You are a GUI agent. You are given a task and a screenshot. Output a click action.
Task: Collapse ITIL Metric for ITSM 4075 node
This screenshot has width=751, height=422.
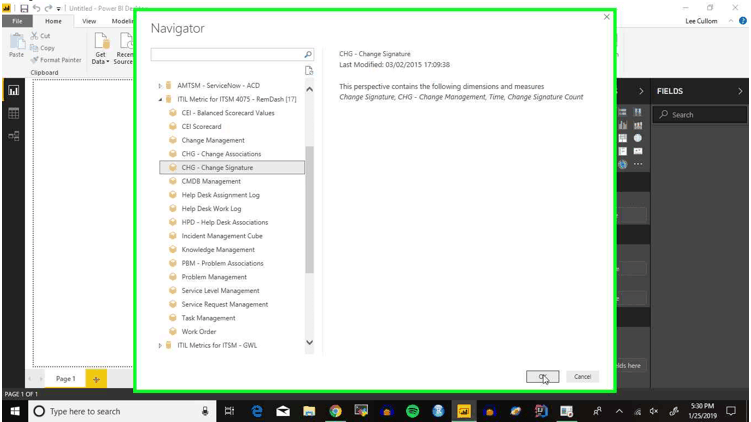click(160, 100)
